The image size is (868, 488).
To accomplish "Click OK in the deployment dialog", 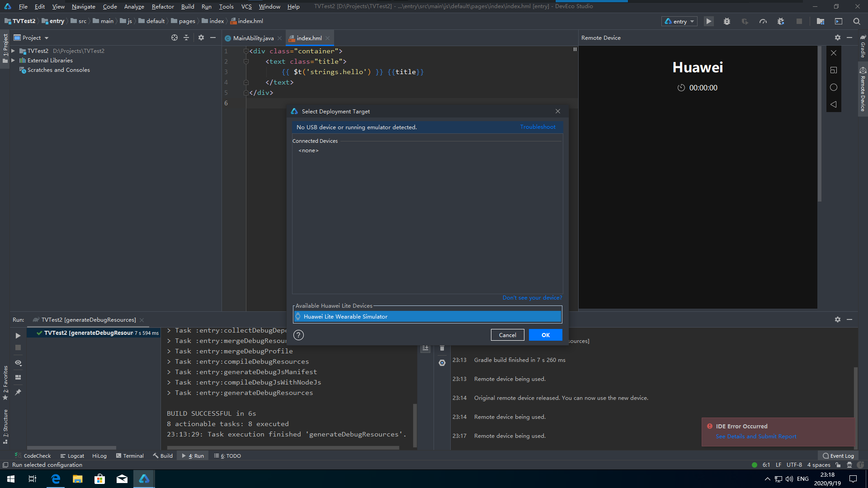I will click(546, 335).
